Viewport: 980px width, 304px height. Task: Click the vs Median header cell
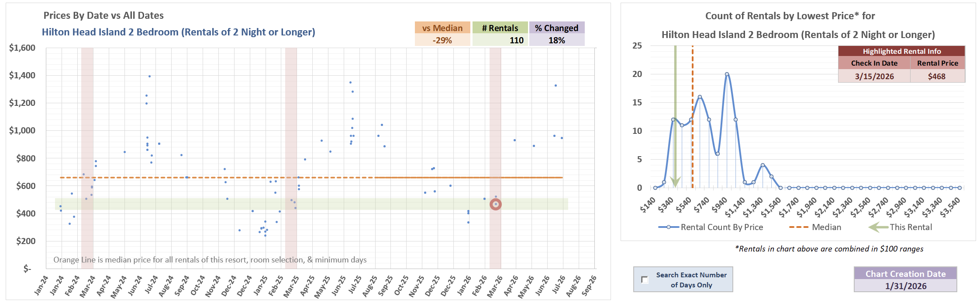coord(442,28)
